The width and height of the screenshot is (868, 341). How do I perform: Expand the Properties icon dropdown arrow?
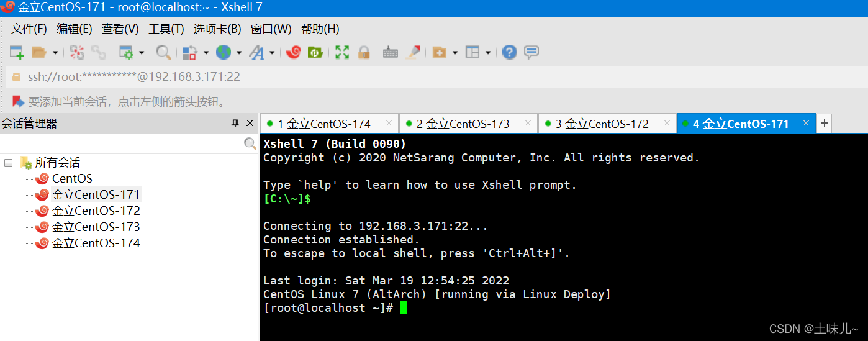(142, 53)
